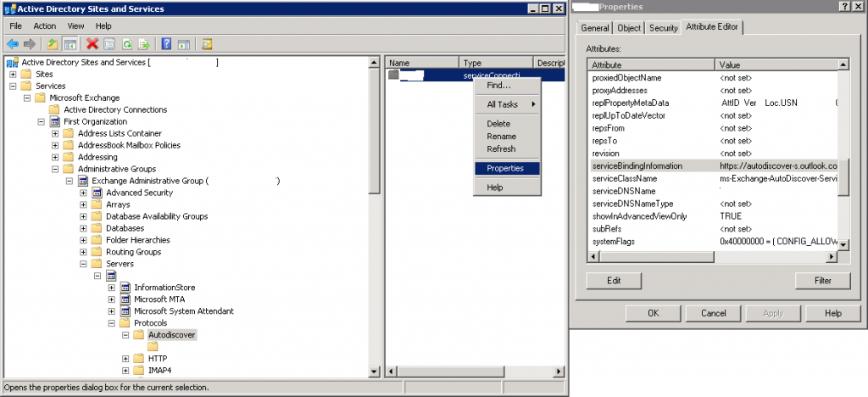868x397 pixels.
Task: Refresh the view with the green arrow toolbar icon
Action: (127, 44)
